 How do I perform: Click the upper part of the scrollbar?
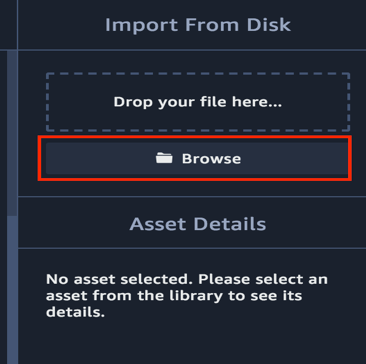[x=12, y=133]
